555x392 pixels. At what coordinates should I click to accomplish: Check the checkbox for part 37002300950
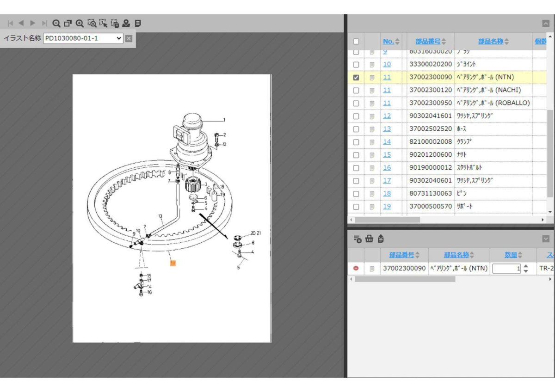click(356, 103)
